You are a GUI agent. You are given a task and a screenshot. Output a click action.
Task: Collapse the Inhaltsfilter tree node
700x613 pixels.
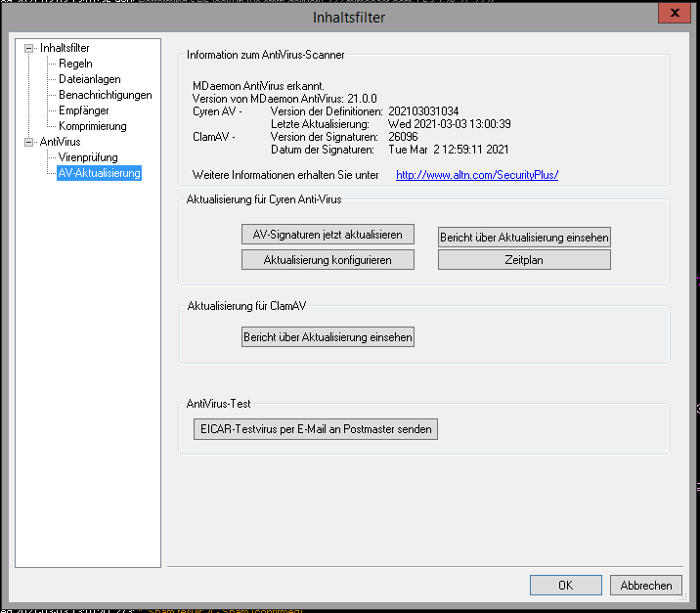(x=29, y=48)
